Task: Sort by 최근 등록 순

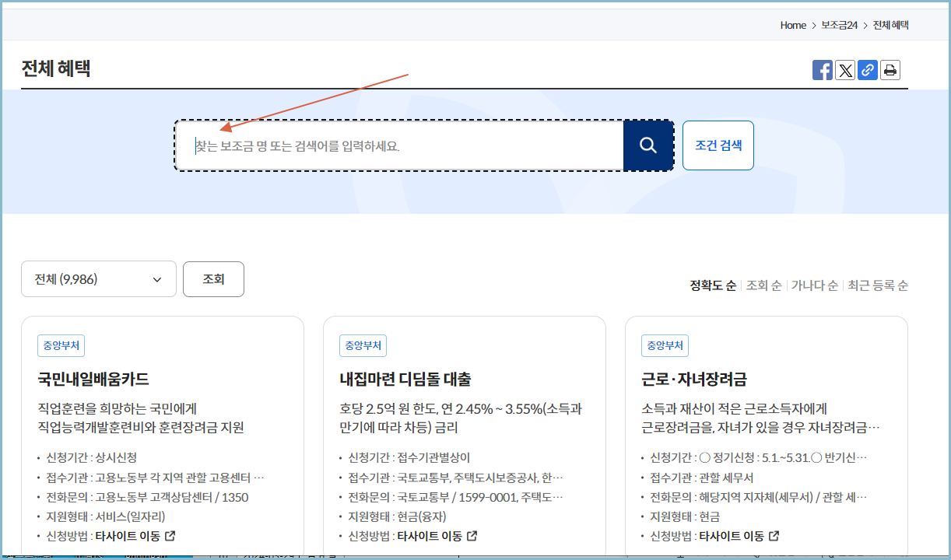Action: 877,285
